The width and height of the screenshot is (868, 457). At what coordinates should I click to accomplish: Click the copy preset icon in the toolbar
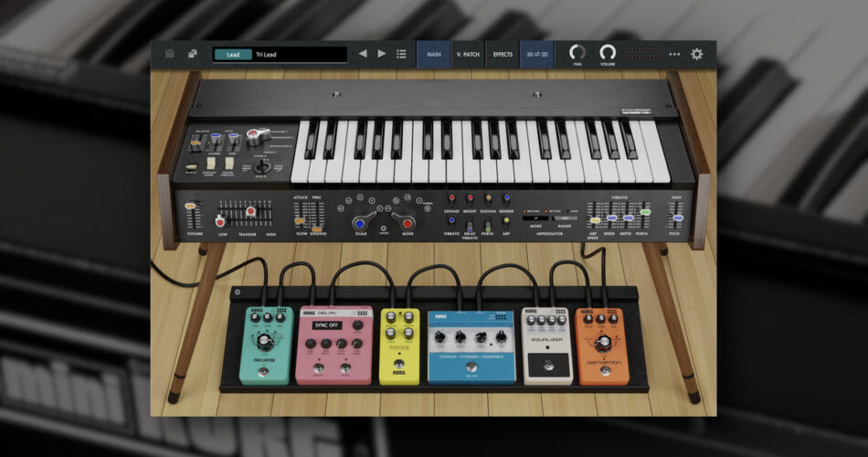coord(193,54)
